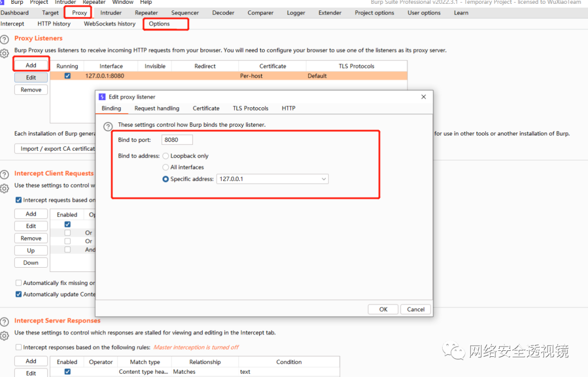Screen dimensions: 588x377
Task: Open Intercept Server Responses gear options
Action: pyautogui.click(x=4, y=336)
